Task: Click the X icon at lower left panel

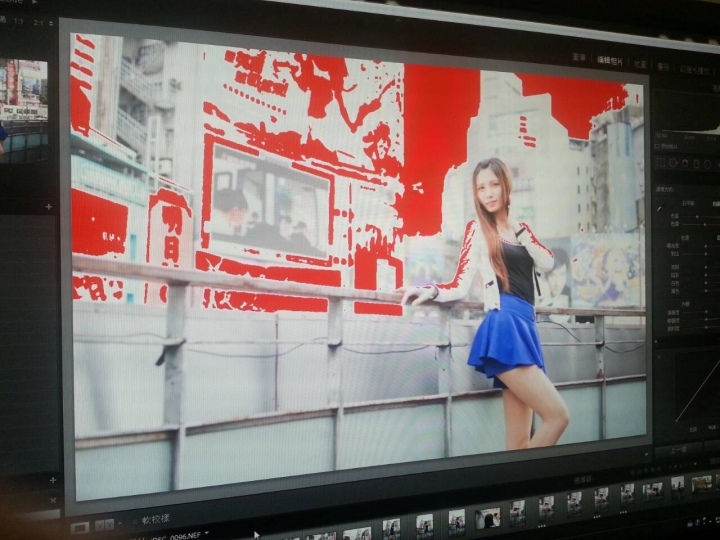Action: pyautogui.click(x=53, y=501)
